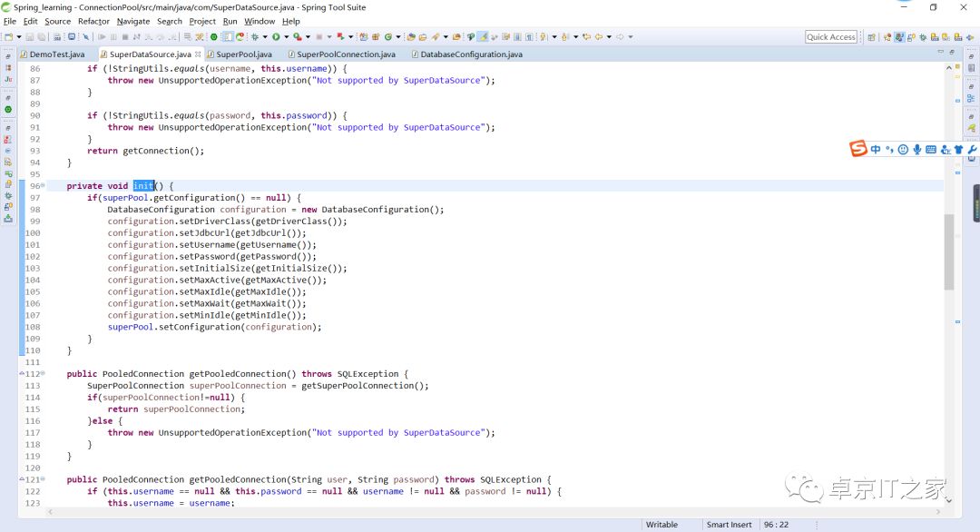Click the soft keyboard icon on IME bar
This screenshot has height=532, width=980.
931,150
